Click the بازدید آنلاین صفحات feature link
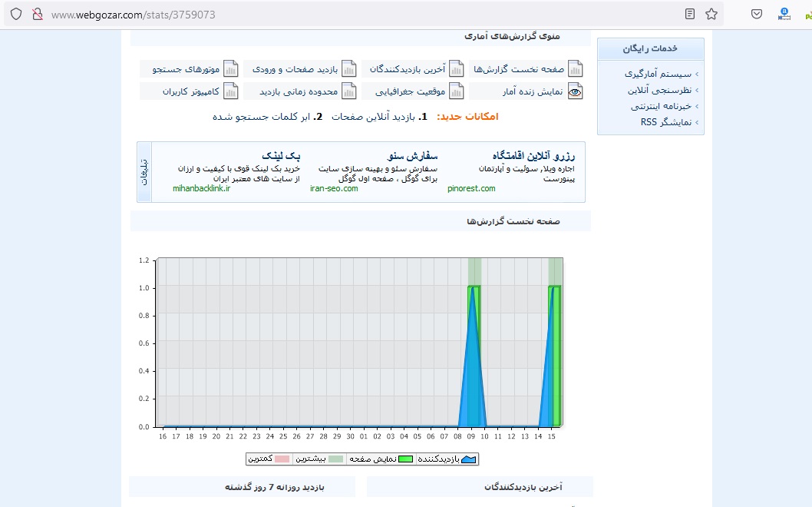812x507 pixels. click(373, 117)
